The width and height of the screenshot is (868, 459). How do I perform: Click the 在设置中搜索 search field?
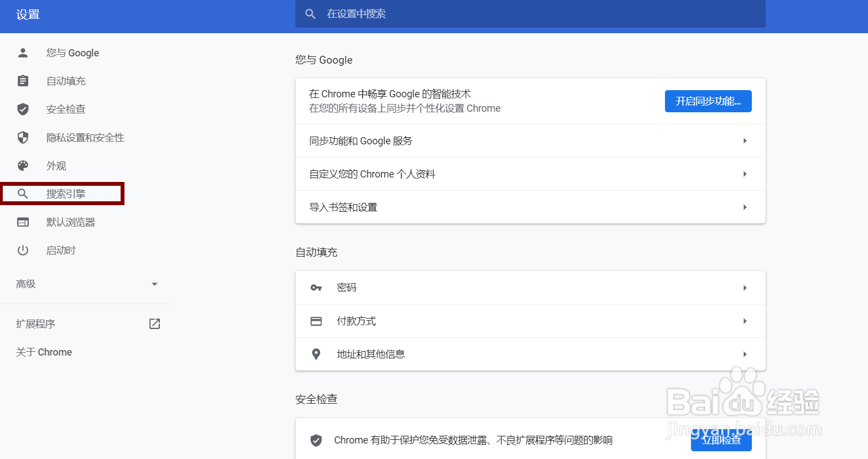point(531,14)
